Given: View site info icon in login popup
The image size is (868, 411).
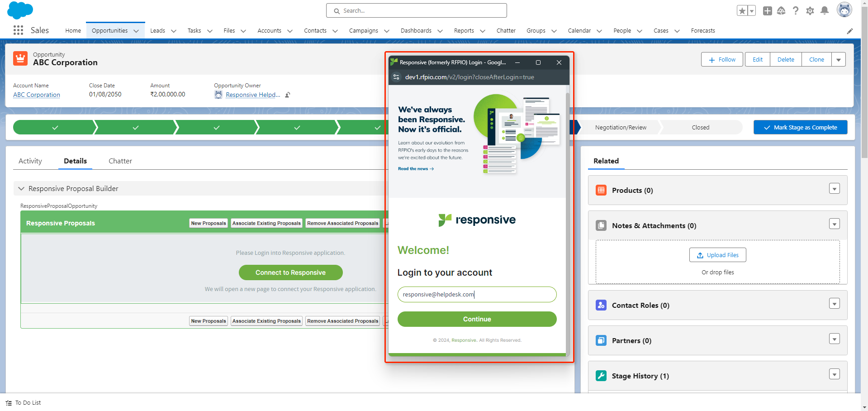Looking at the screenshot, I should tap(396, 77).
